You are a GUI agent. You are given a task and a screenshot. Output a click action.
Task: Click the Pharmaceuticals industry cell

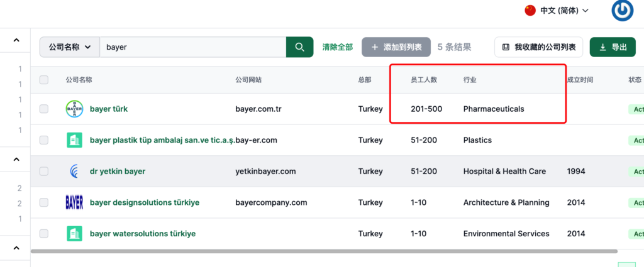point(494,109)
